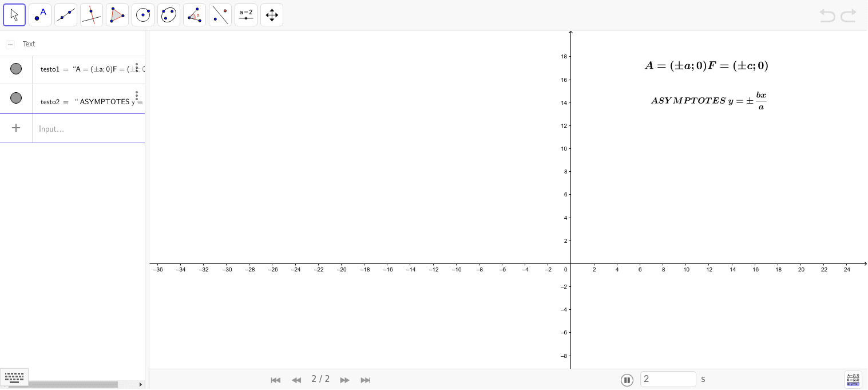Screen dimensions: 868x390
Task: Open the construction protocol icon
Action: coord(853,380)
